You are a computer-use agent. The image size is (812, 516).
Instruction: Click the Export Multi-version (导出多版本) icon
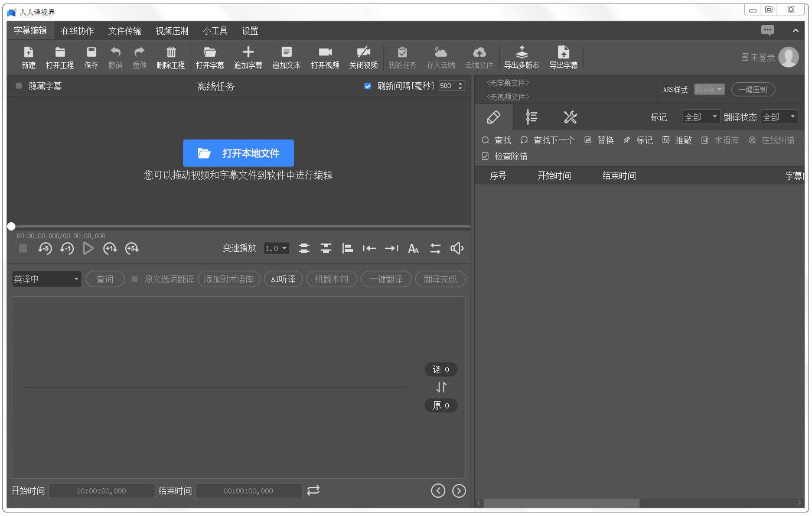coord(521,53)
